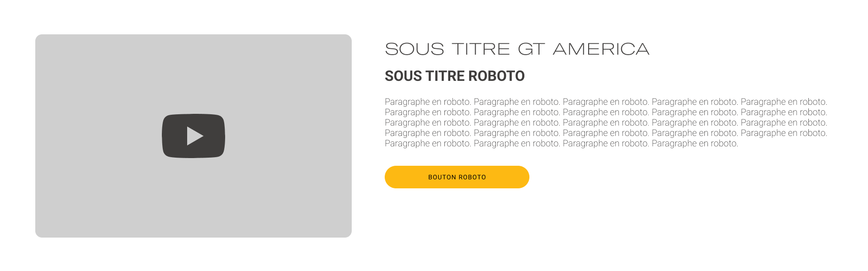Click the word AMERICA in the thin heading
Screen dimensions: 868x271
coord(601,49)
